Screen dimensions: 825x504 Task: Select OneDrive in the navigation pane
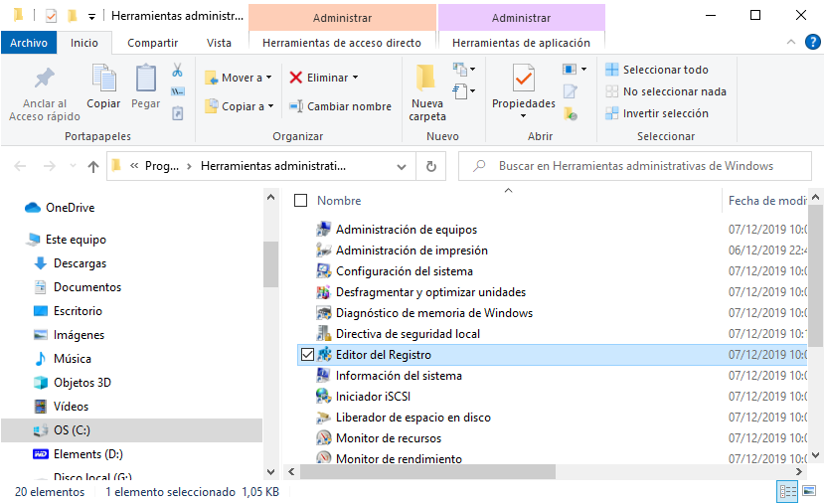(x=70, y=208)
